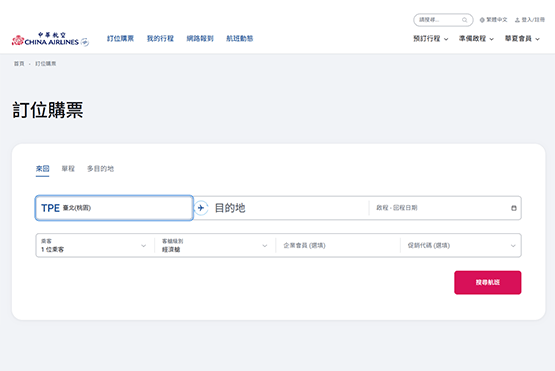
Task: Expand the 促銷代碼 (選填) dropdown
Action: tap(461, 245)
